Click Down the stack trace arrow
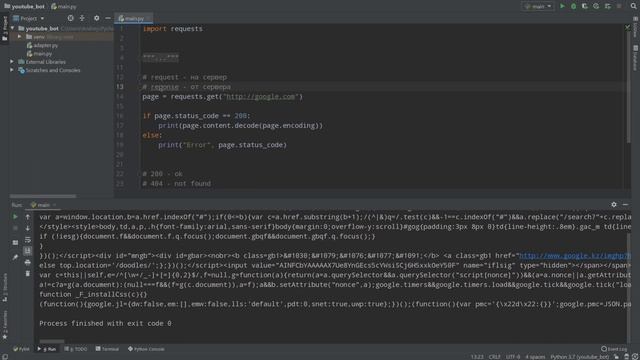This screenshot has width=640, height=360. pyautogui.click(x=28, y=228)
